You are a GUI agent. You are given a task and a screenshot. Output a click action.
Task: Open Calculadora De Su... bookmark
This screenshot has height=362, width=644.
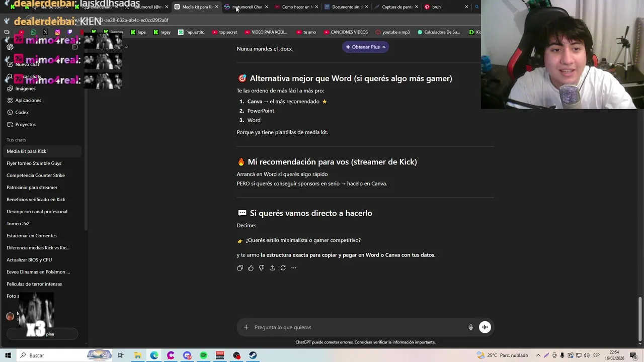(438, 32)
